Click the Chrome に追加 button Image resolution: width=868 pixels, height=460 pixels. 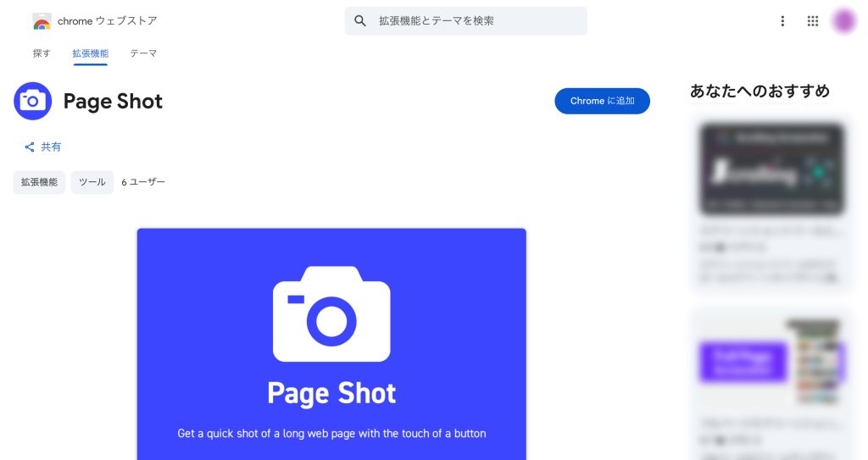coord(603,102)
